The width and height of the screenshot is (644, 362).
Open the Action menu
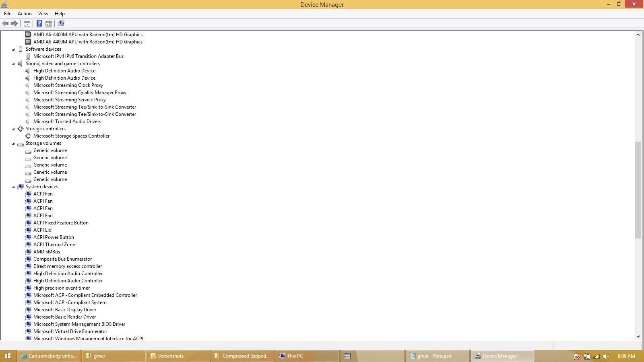(25, 14)
